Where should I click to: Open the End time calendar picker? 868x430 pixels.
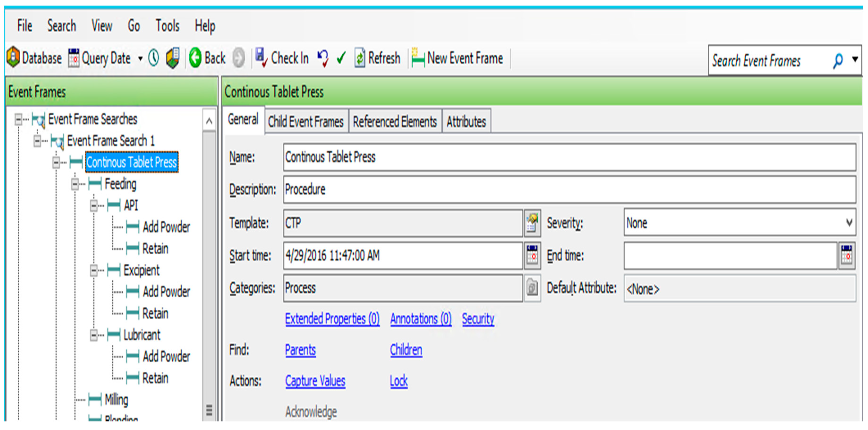tap(847, 255)
